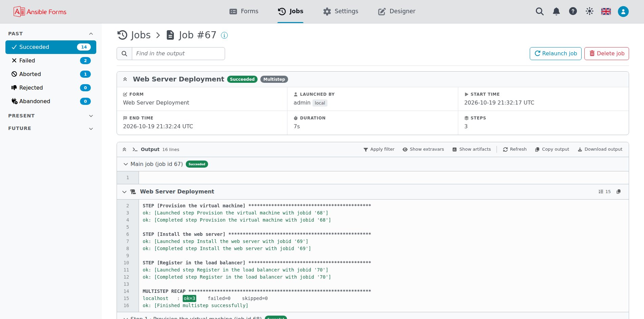
Task: Collapse the PAST sidebar section
Action: pos(91,34)
